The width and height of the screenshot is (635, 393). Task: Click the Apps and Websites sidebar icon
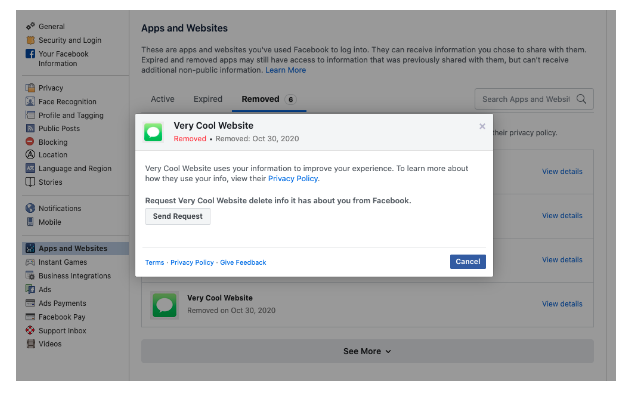pyautogui.click(x=30, y=248)
